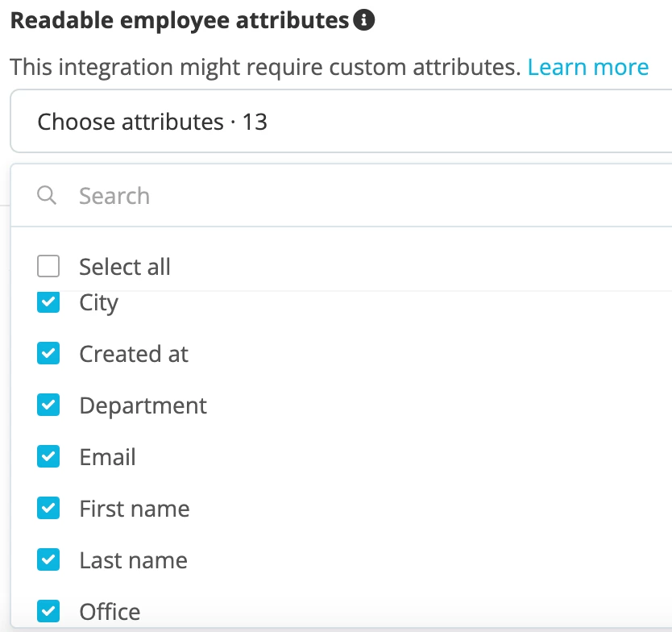Uncheck the Office checkbox
The height and width of the screenshot is (632, 672).
point(48,611)
